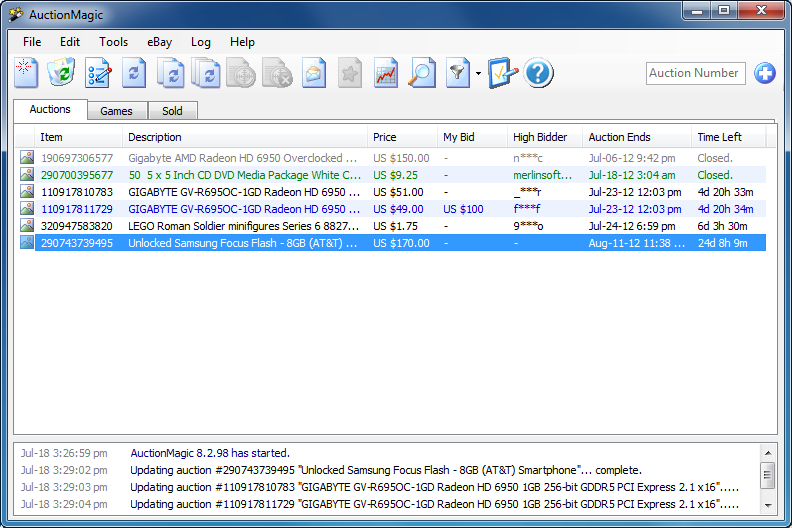Sort by the Time Left column header
This screenshot has width=792, height=528.
coord(729,137)
